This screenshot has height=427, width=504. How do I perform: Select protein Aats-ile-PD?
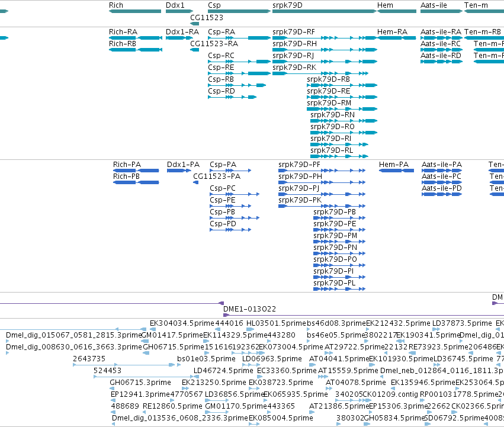(442, 194)
